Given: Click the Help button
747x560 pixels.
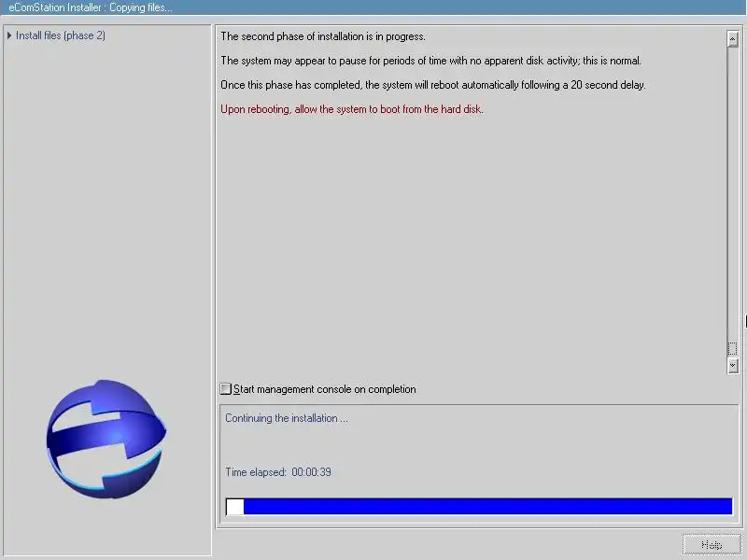Looking at the screenshot, I should click(x=712, y=545).
